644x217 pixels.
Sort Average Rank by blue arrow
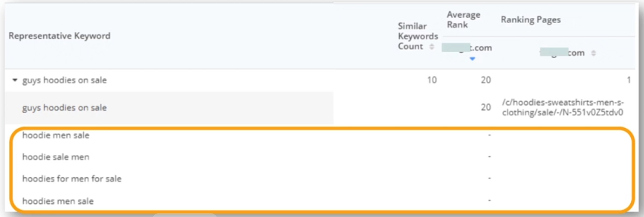472,59
